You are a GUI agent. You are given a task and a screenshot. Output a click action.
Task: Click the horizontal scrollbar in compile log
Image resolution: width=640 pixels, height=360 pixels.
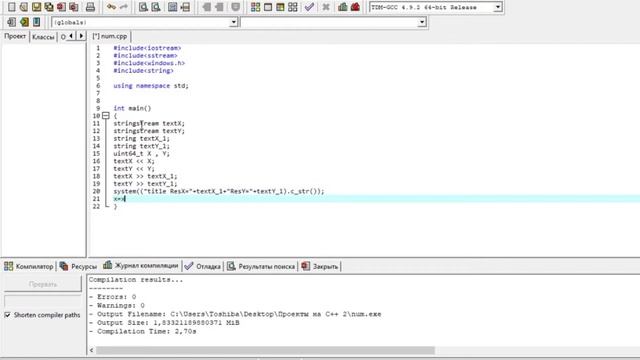click(265, 351)
